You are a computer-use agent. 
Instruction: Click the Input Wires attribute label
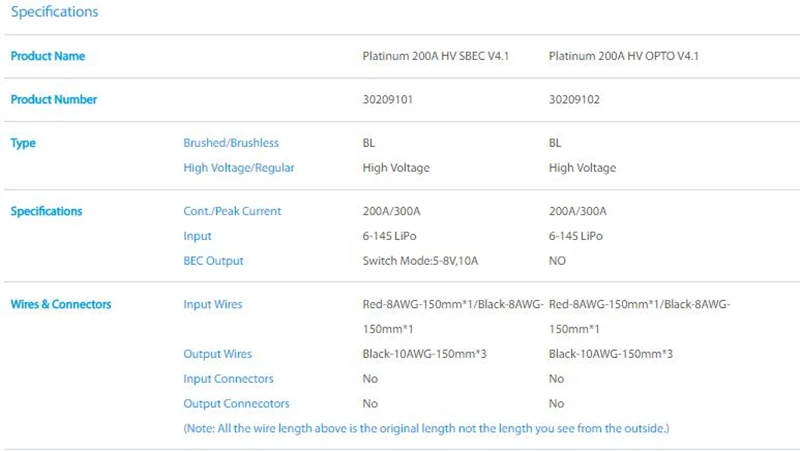click(x=213, y=305)
